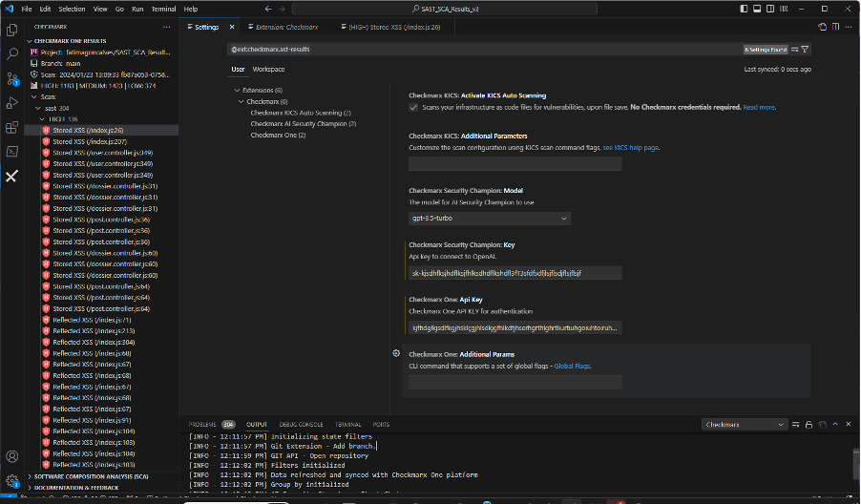Select Checkmarx KICS Auto Scanning (2) category
Screen dimensions: 861x504
(301, 113)
